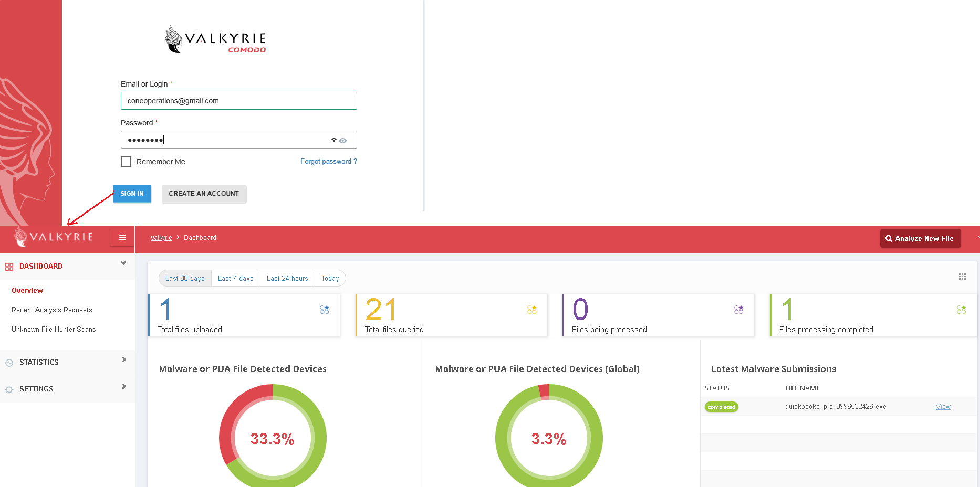Click the Total files uploaded count
The height and width of the screenshot is (487, 980).
pos(166,309)
